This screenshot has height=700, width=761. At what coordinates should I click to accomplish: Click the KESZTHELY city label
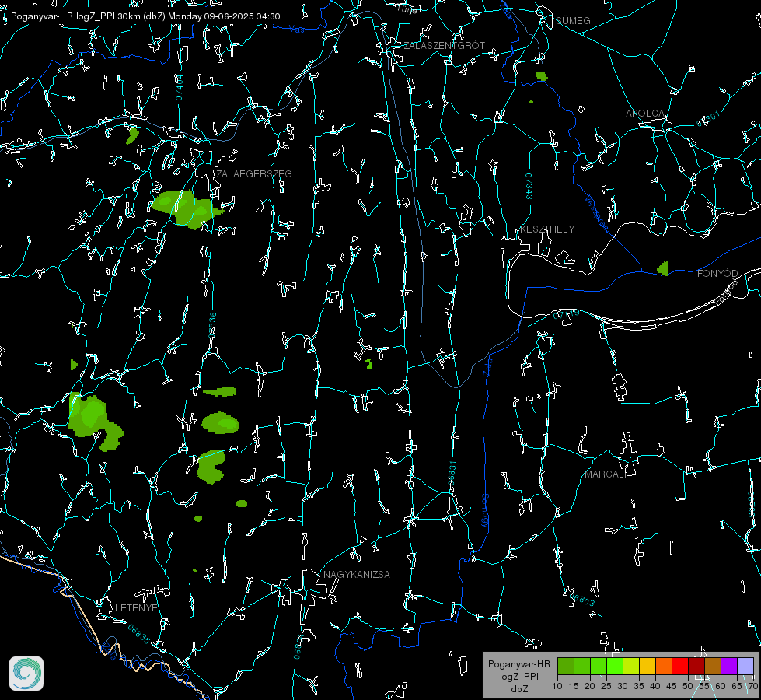(547, 229)
